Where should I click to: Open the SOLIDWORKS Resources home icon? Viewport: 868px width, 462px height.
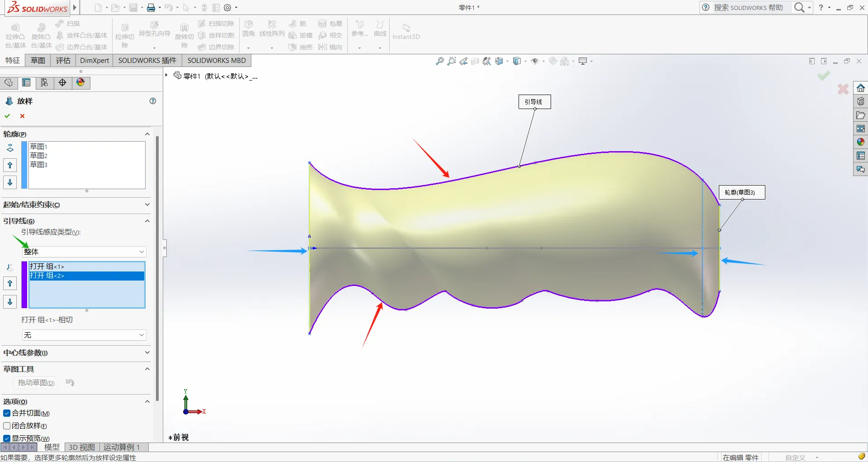(x=860, y=88)
